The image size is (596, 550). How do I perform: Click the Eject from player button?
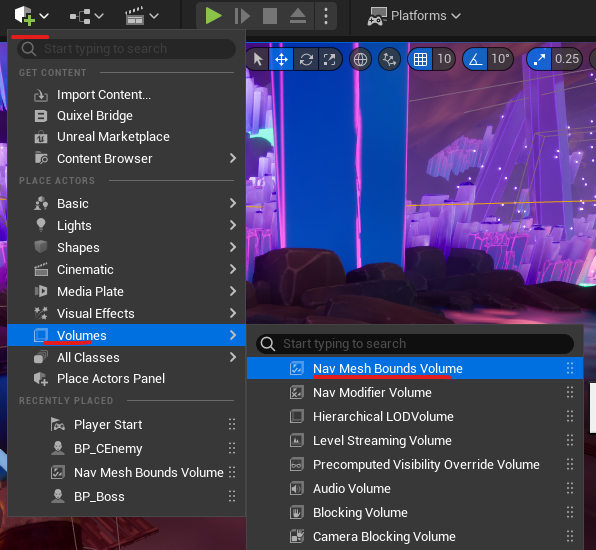[x=298, y=16]
